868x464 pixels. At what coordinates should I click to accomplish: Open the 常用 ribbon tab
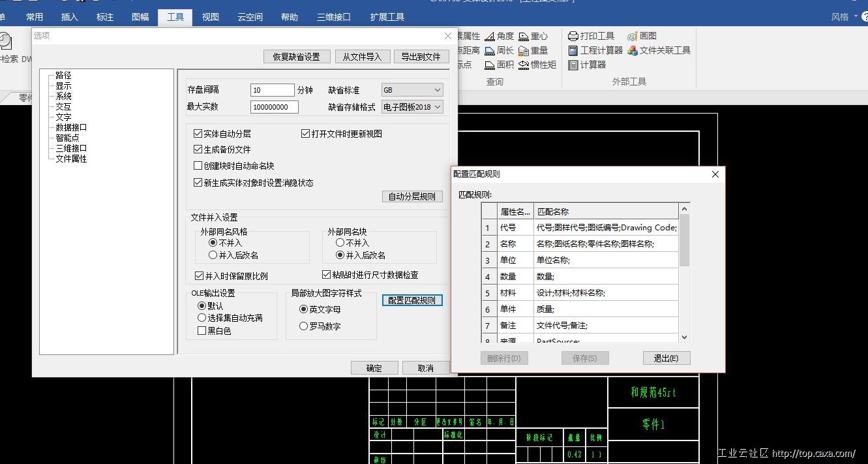click(x=35, y=17)
